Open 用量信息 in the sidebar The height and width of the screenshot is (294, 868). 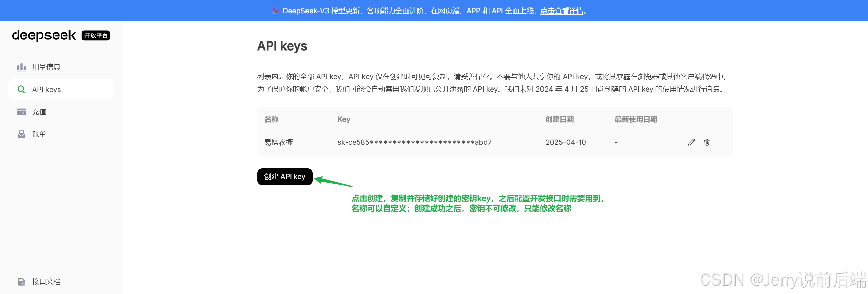click(x=61, y=67)
